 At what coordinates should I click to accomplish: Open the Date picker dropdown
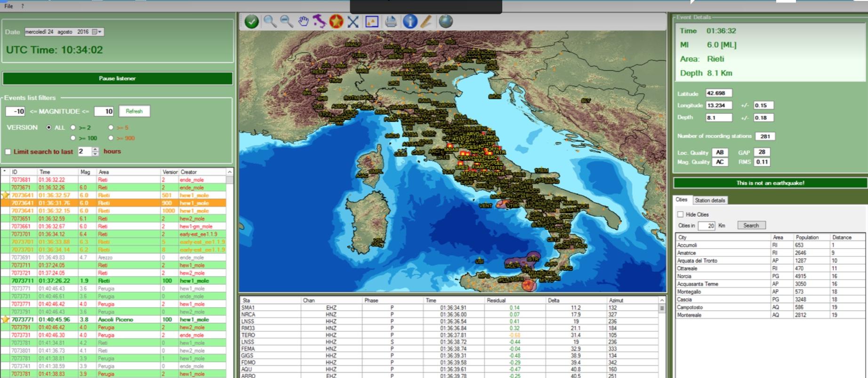[99, 32]
